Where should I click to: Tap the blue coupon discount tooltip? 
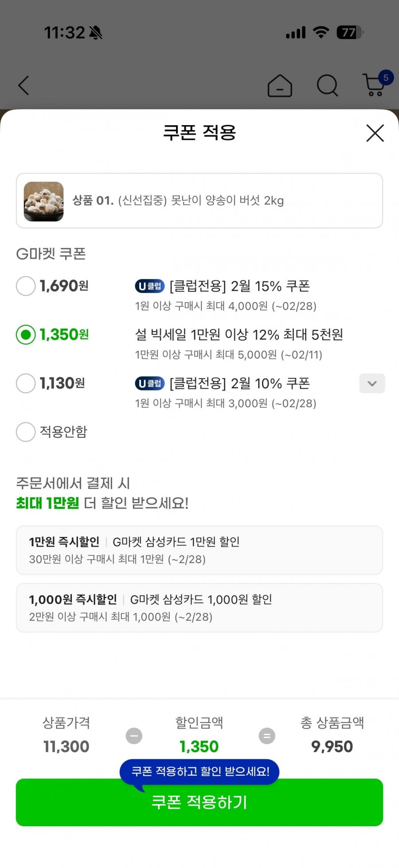[x=199, y=772]
